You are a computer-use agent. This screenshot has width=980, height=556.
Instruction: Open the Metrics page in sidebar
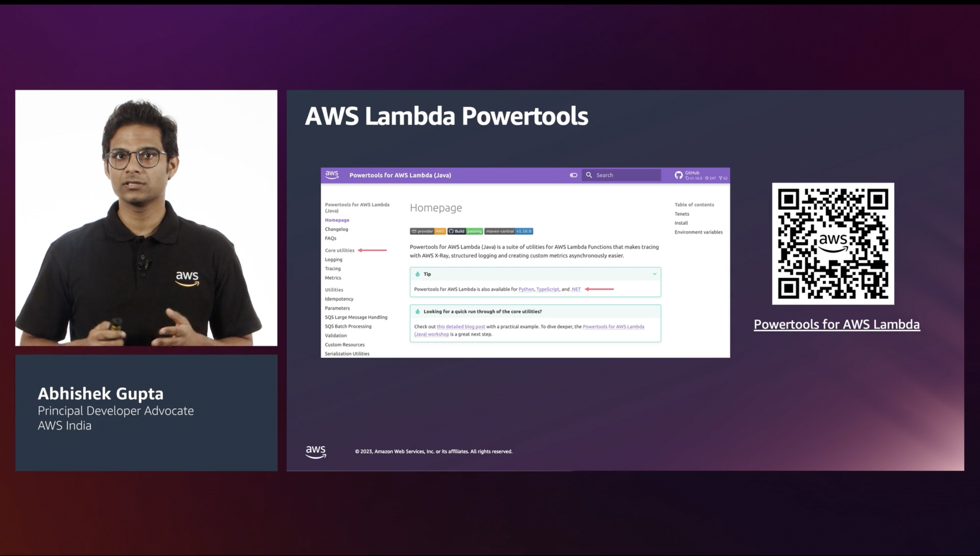coord(333,278)
